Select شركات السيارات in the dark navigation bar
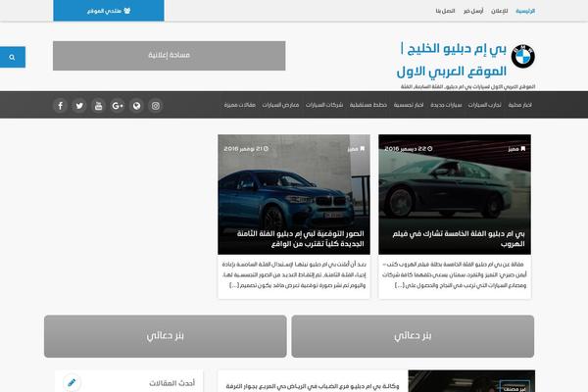Viewport: 588px width, 392px height. click(324, 105)
